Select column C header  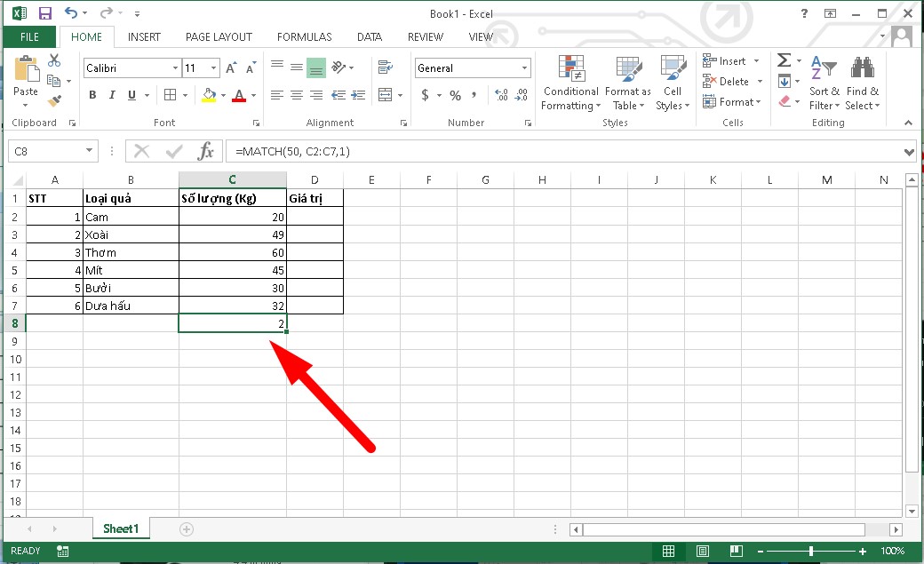[x=232, y=179]
